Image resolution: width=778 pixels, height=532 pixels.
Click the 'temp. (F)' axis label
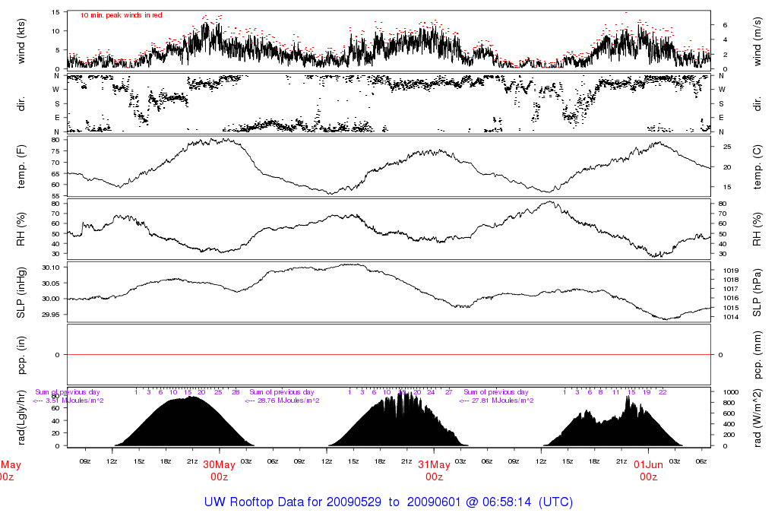click(x=21, y=166)
